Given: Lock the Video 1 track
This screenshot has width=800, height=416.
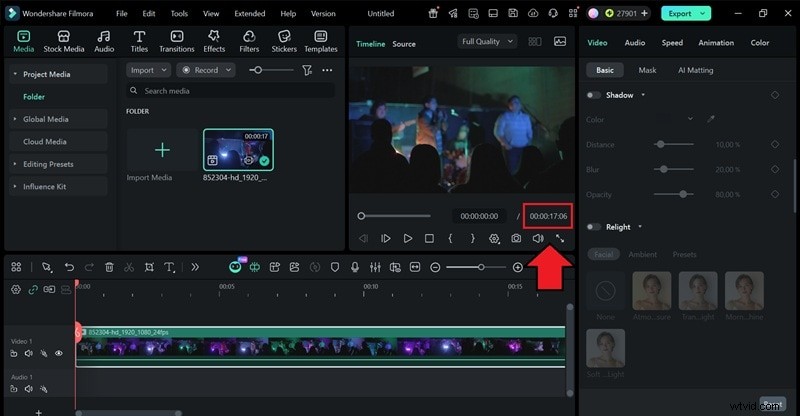Looking at the screenshot, I should pyautogui.click(x=14, y=353).
